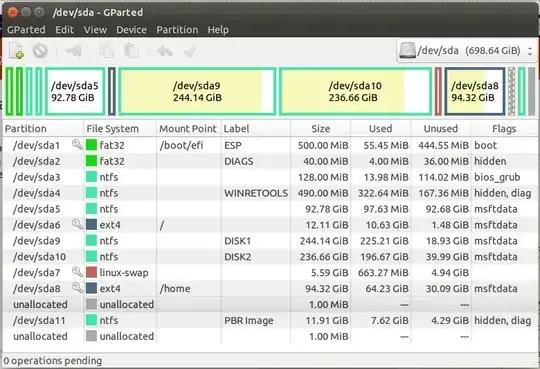Screen dimensions: 540x369
Task: Click the New partition toolbar icon
Action: [16, 51]
